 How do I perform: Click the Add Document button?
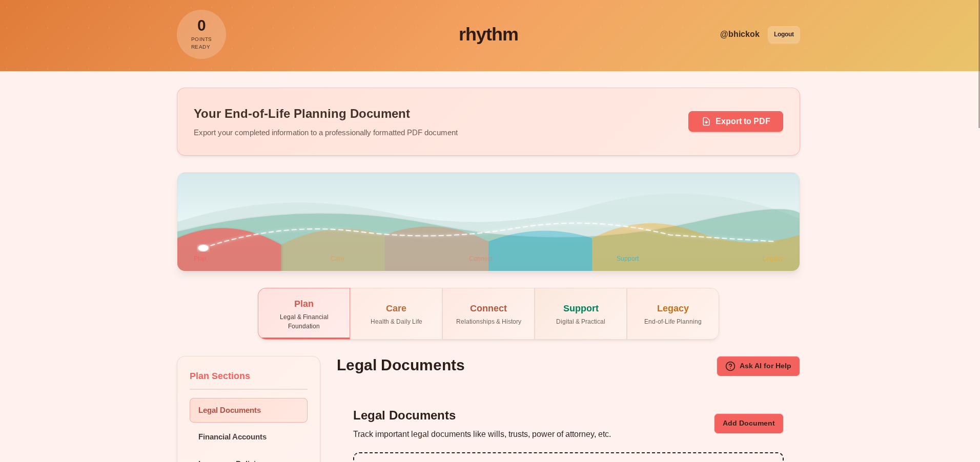coord(748,424)
